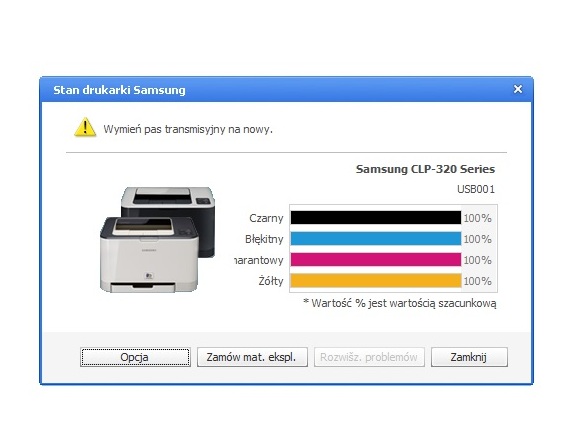Click the 100% value beside Czarny
Viewport: 580px width, 440px height.
click(477, 218)
